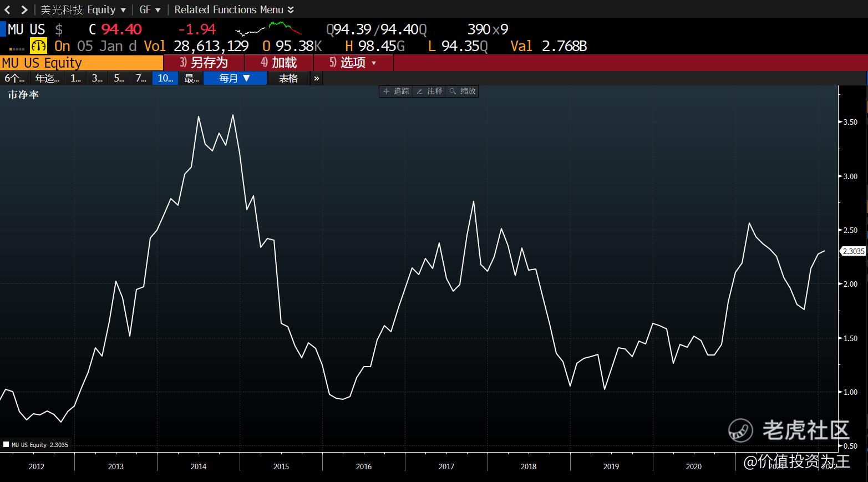868x482 pixels.
Task: Click the yellow gauge indicator icon
Action: [38, 45]
